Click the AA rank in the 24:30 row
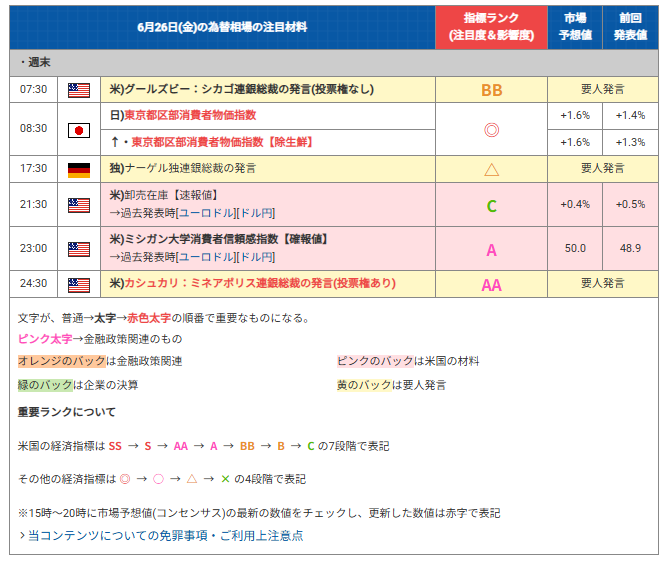 coord(492,285)
